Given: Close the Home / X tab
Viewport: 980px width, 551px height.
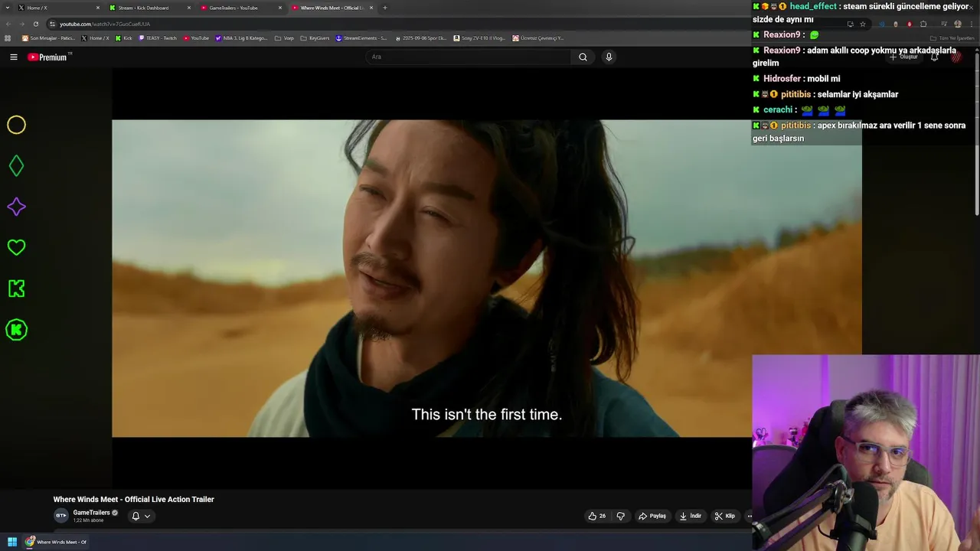Looking at the screenshot, I should tap(98, 8).
